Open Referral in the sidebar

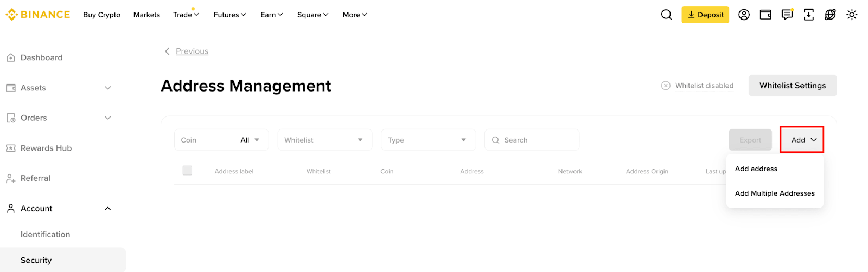(x=35, y=178)
